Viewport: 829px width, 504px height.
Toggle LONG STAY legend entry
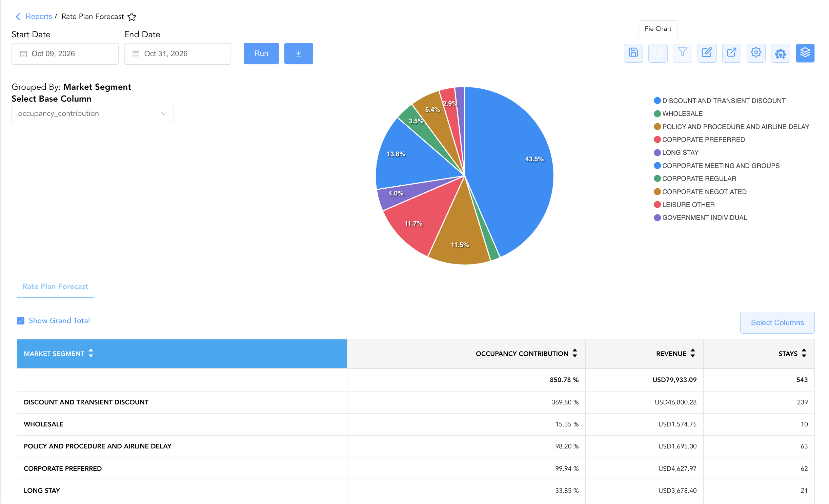[676, 152]
